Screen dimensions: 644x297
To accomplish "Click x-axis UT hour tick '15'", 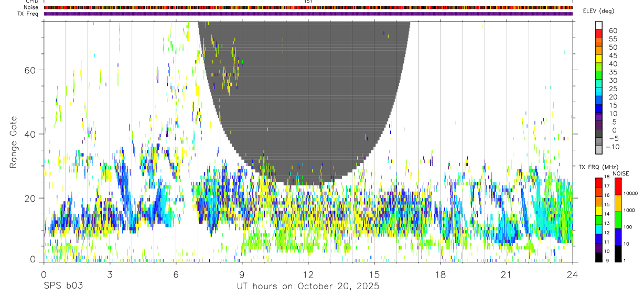I will (x=374, y=274).
